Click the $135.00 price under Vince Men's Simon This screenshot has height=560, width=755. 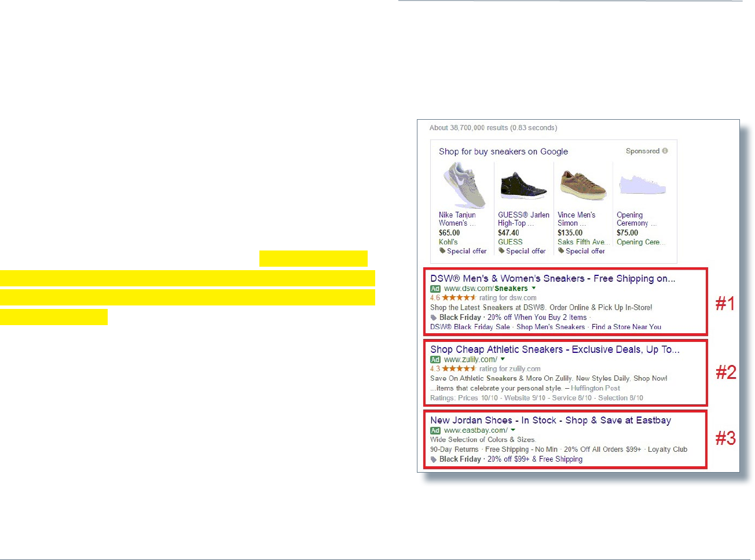[x=570, y=233]
